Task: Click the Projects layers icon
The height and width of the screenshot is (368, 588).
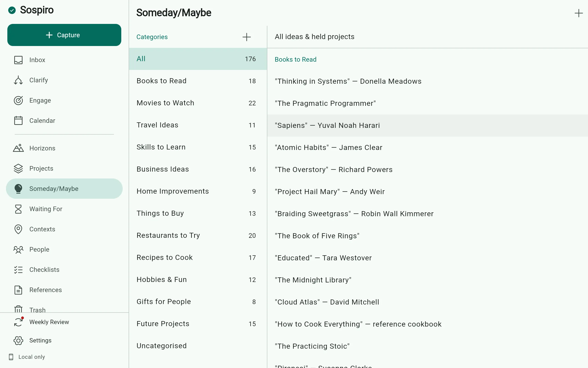Action: (18, 168)
